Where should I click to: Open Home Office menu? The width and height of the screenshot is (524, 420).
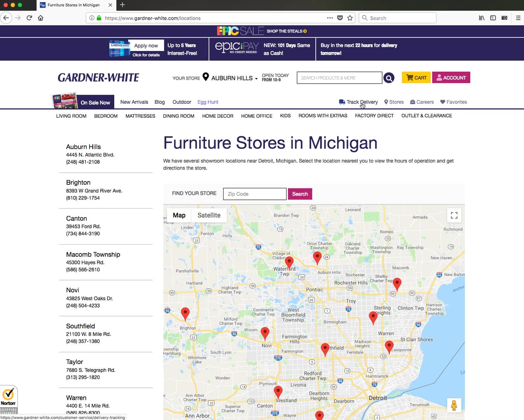(257, 116)
